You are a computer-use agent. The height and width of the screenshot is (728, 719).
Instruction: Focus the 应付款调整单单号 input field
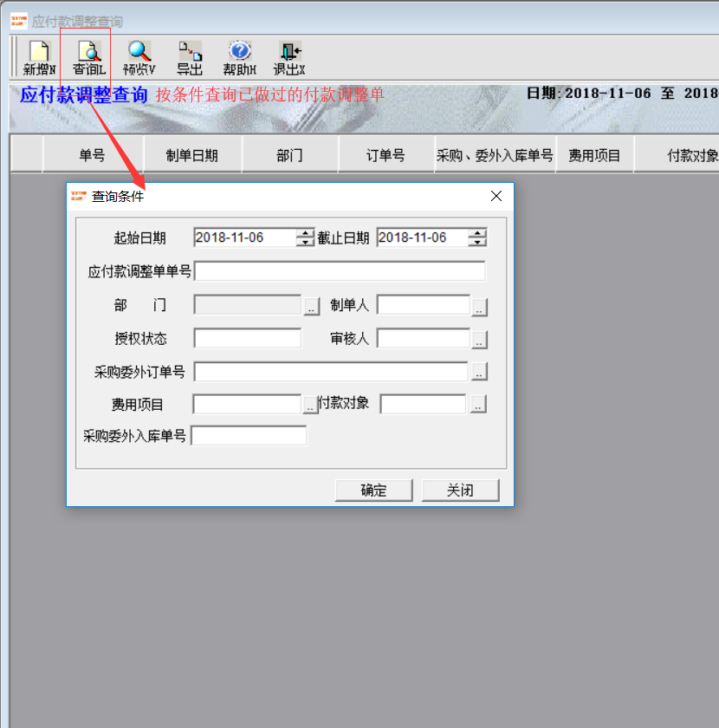(340, 271)
